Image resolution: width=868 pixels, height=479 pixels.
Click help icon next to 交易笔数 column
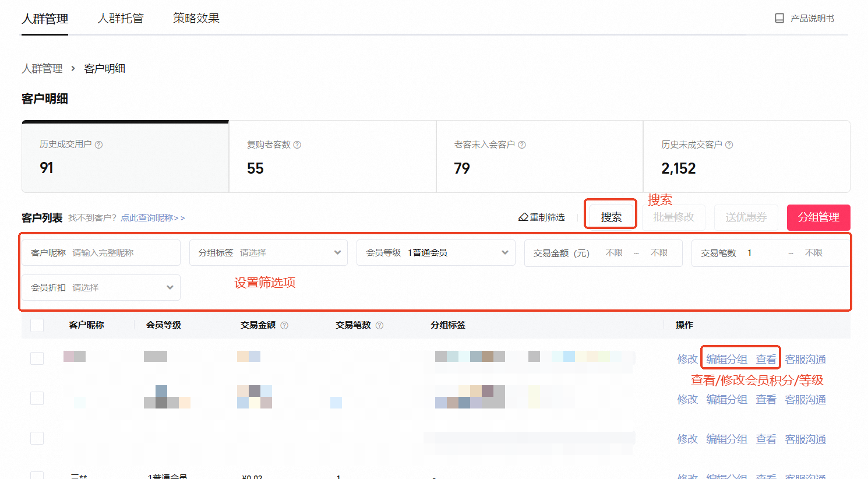379,325
